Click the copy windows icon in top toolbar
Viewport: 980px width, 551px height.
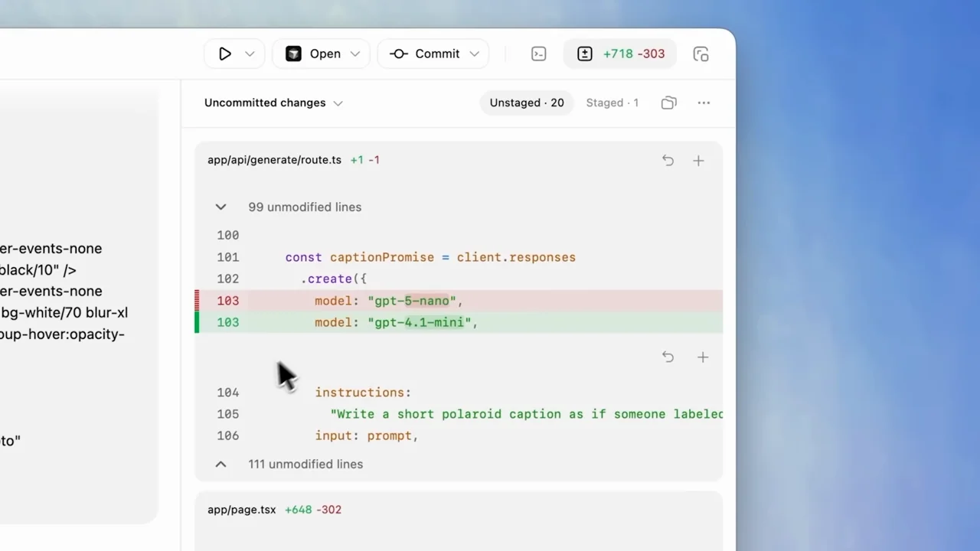tap(701, 54)
